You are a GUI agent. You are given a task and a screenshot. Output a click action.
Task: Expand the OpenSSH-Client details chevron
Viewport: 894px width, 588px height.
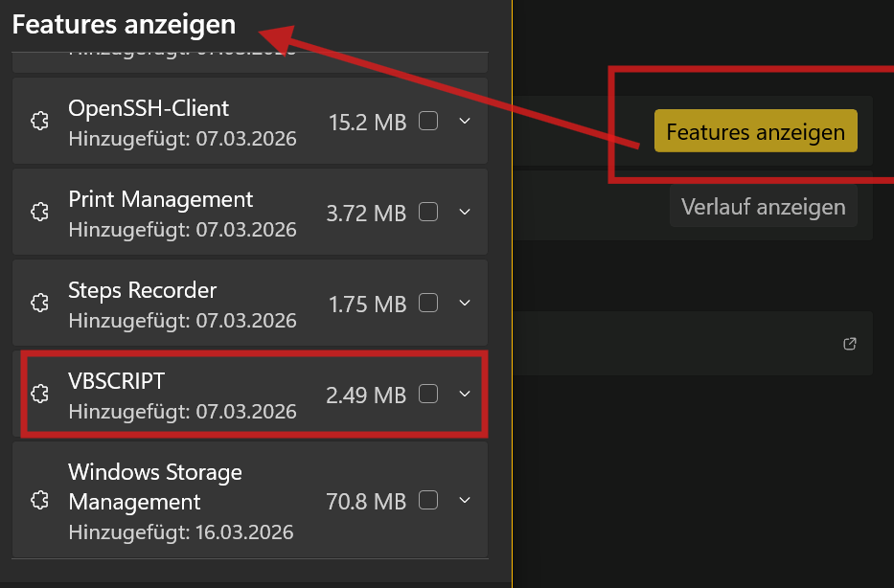pyautogui.click(x=465, y=122)
